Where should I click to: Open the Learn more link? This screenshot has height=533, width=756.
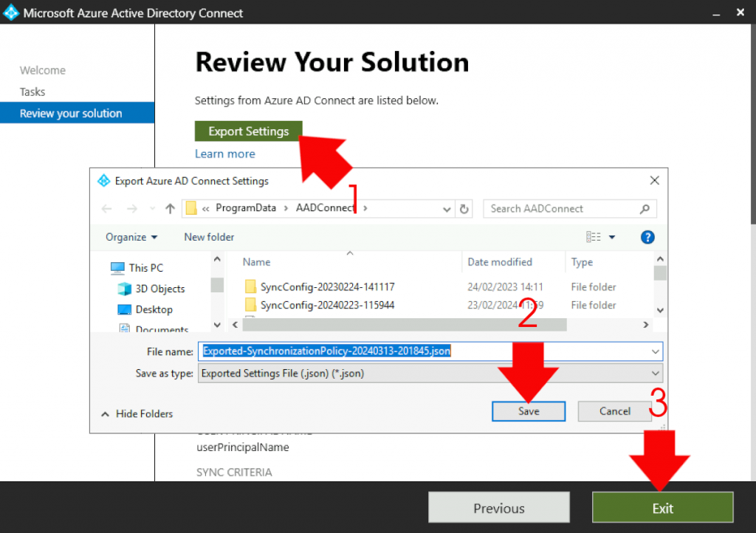coord(224,154)
